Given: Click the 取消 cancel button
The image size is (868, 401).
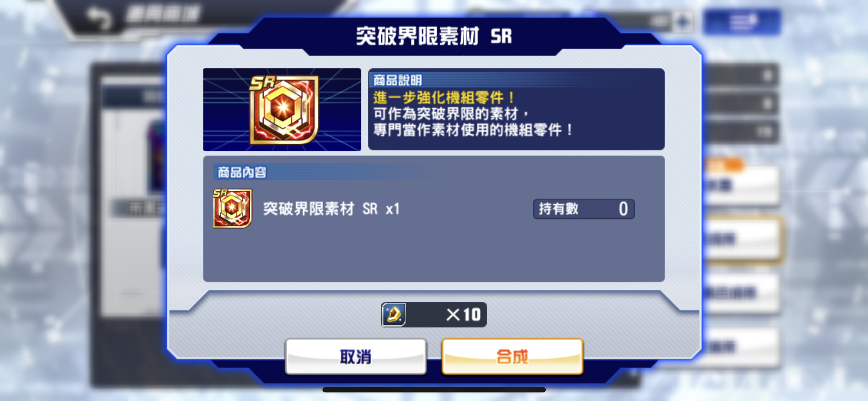Looking at the screenshot, I should pyautogui.click(x=356, y=356).
